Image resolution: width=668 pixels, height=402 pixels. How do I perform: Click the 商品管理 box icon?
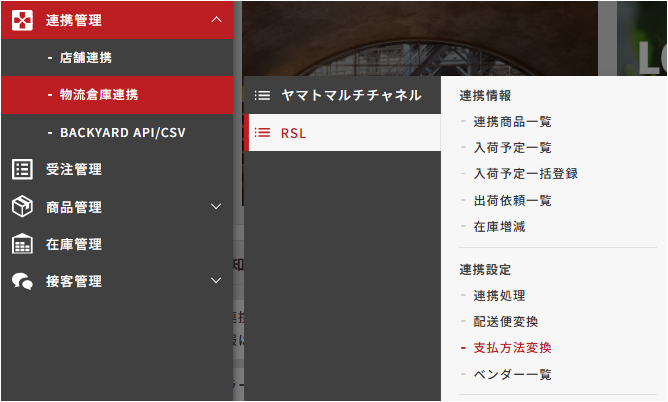pyautogui.click(x=22, y=207)
